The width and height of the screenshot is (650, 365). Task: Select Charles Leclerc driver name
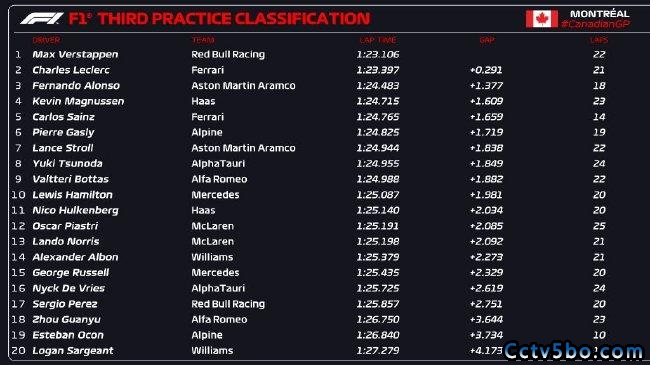[71, 70]
